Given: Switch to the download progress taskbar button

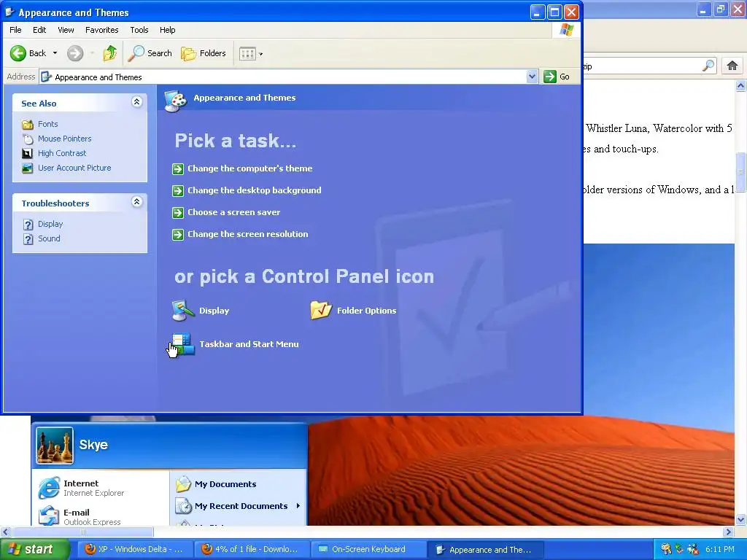Looking at the screenshot, I should (x=251, y=550).
